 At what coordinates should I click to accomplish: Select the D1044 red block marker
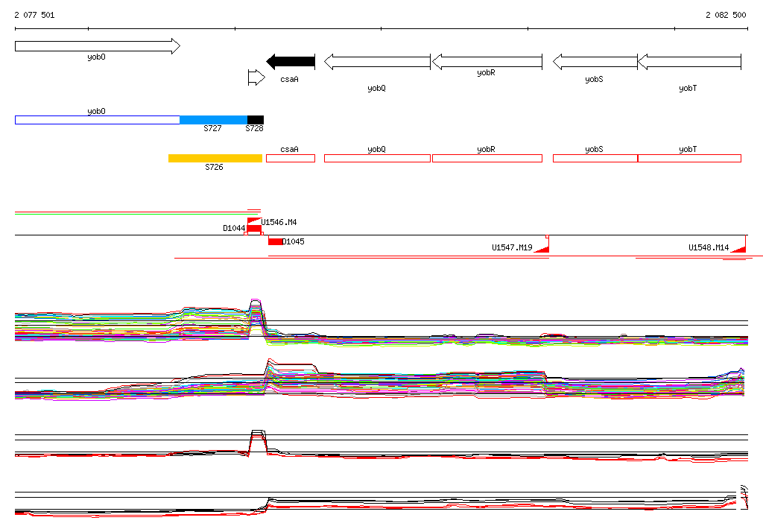pyautogui.click(x=254, y=229)
